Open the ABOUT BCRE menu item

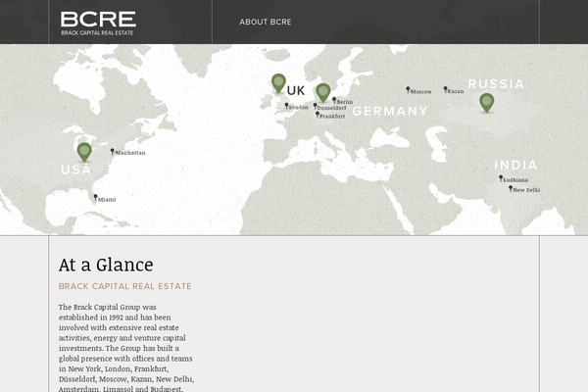(x=266, y=22)
